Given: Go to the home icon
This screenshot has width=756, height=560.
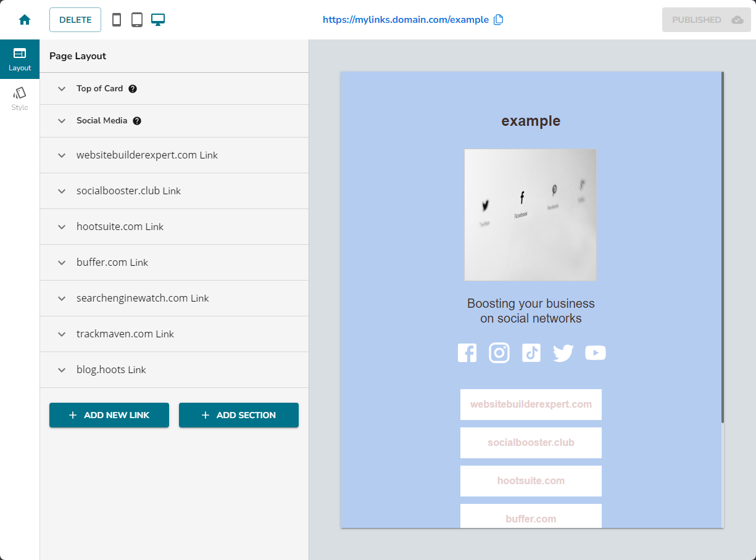Looking at the screenshot, I should tap(25, 20).
